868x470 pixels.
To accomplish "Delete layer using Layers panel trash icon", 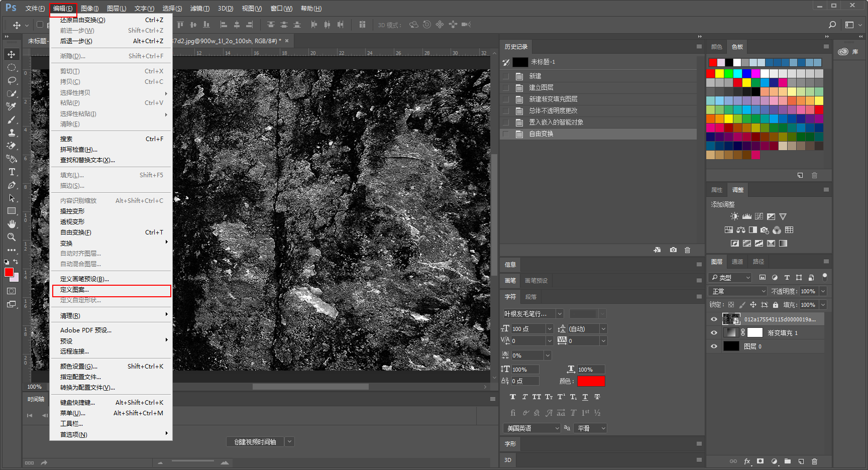I will [815, 461].
